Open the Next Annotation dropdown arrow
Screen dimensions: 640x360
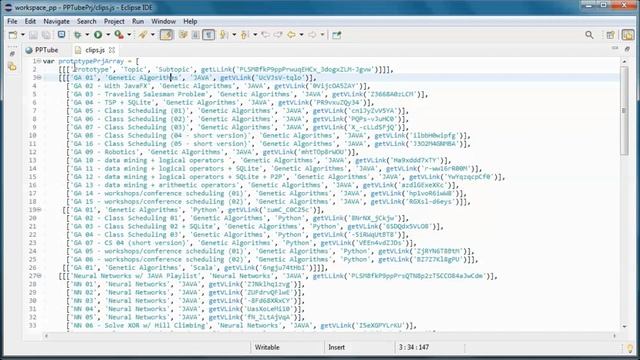tap(234, 35)
